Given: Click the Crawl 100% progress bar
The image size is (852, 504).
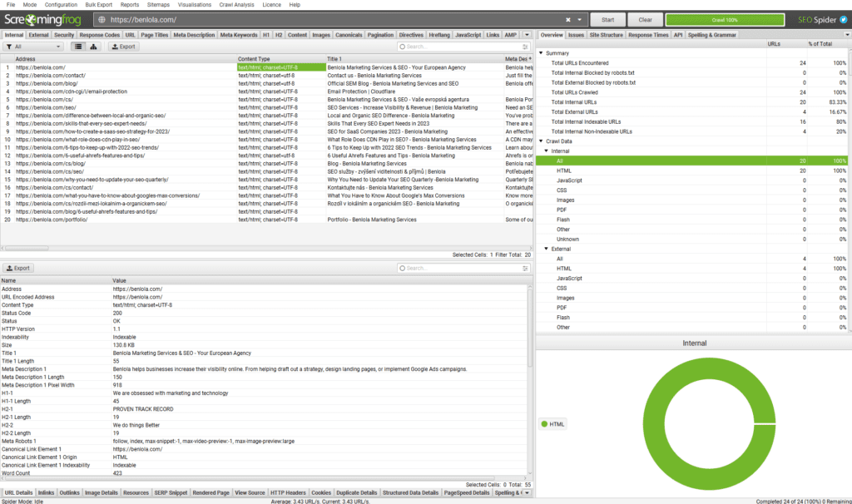Looking at the screenshot, I should (x=725, y=20).
